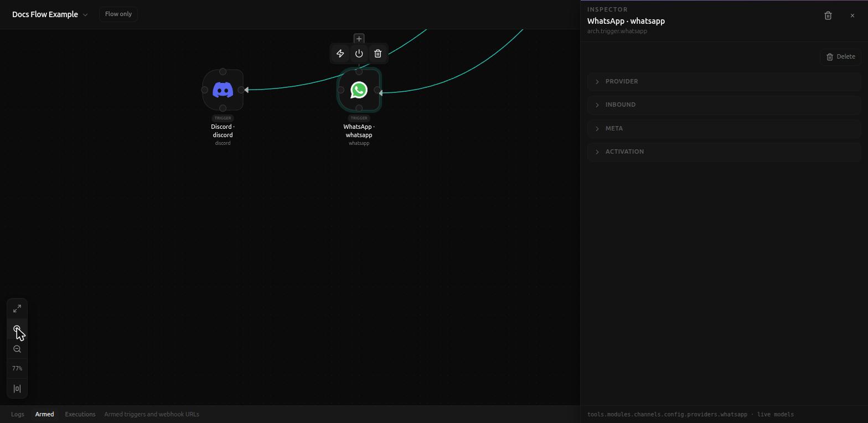Close the Inspector panel
The width and height of the screenshot is (868, 423).
(852, 15)
